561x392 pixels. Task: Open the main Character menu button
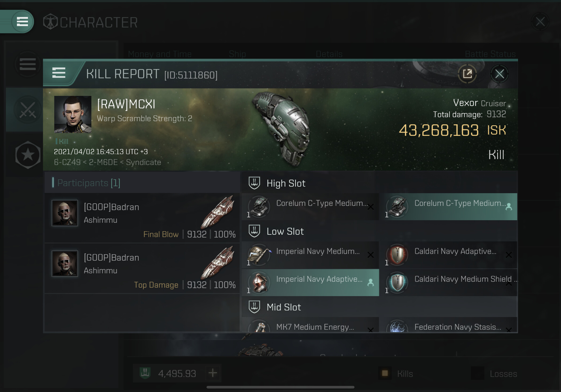(22, 22)
